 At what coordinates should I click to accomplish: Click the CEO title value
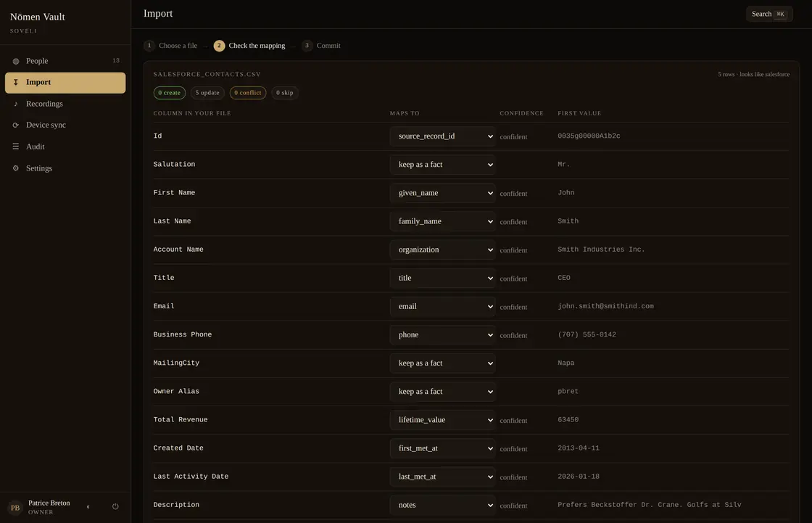(x=564, y=278)
